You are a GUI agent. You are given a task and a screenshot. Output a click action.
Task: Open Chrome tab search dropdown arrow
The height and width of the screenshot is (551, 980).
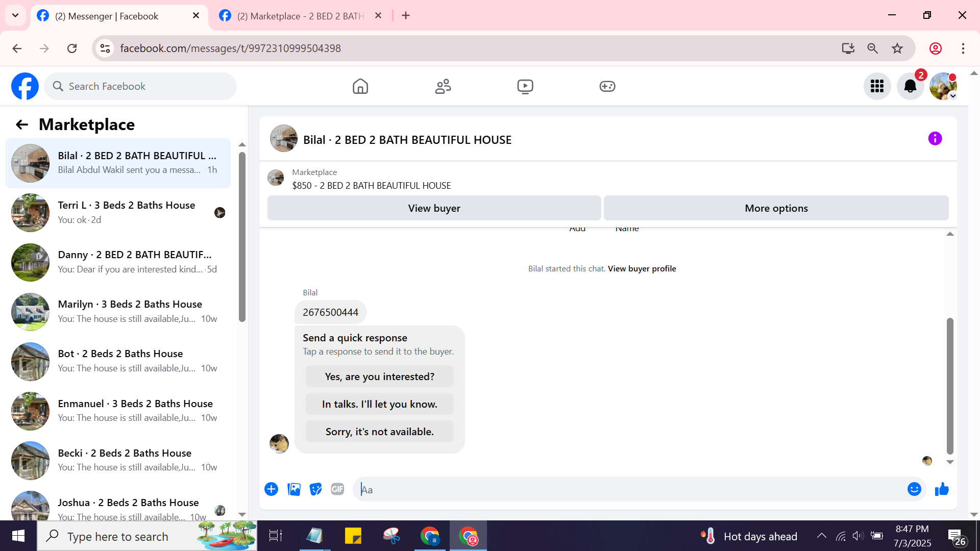point(15,15)
